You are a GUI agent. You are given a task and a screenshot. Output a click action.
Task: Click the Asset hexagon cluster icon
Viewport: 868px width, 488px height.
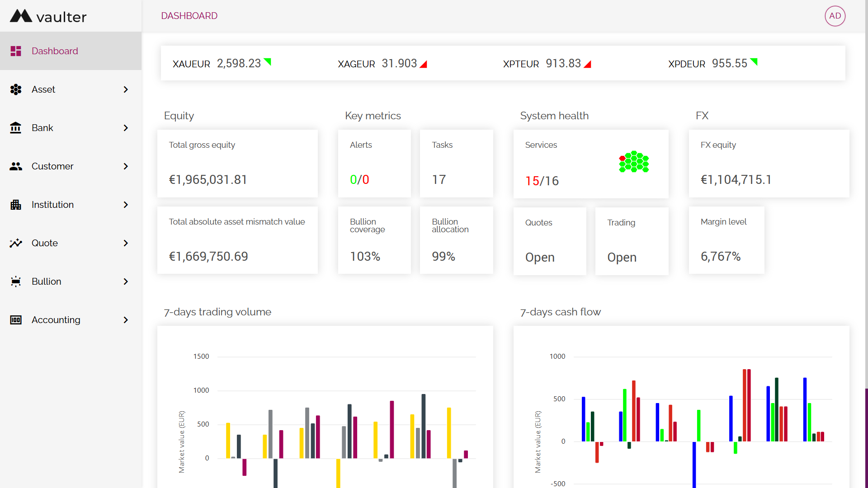tap(16, 89)
